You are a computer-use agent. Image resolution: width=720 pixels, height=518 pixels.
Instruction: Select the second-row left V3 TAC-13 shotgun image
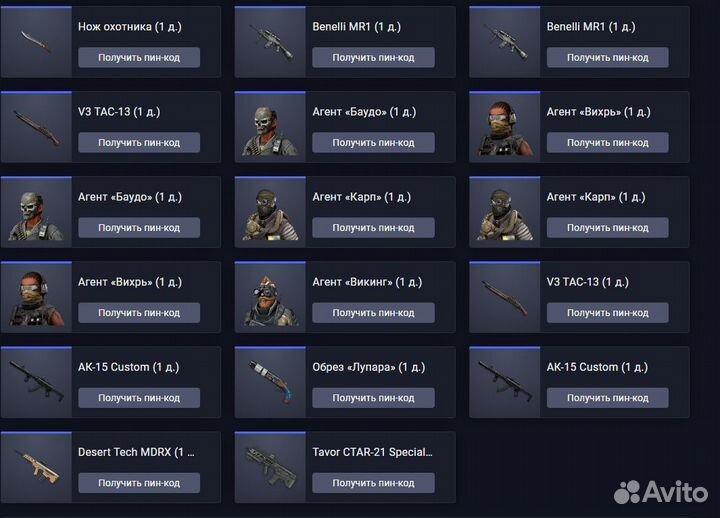coord(36,127)
